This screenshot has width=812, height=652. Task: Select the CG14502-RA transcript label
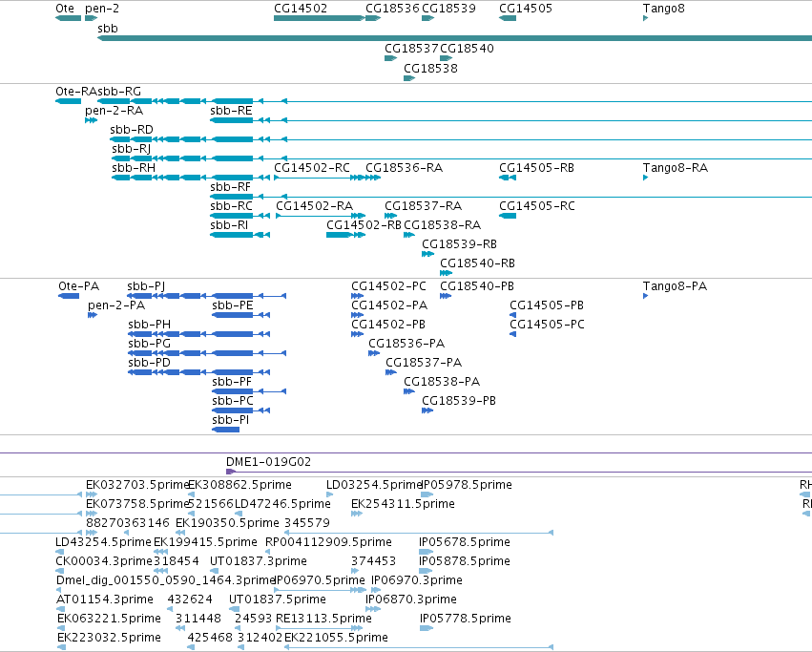315,206
